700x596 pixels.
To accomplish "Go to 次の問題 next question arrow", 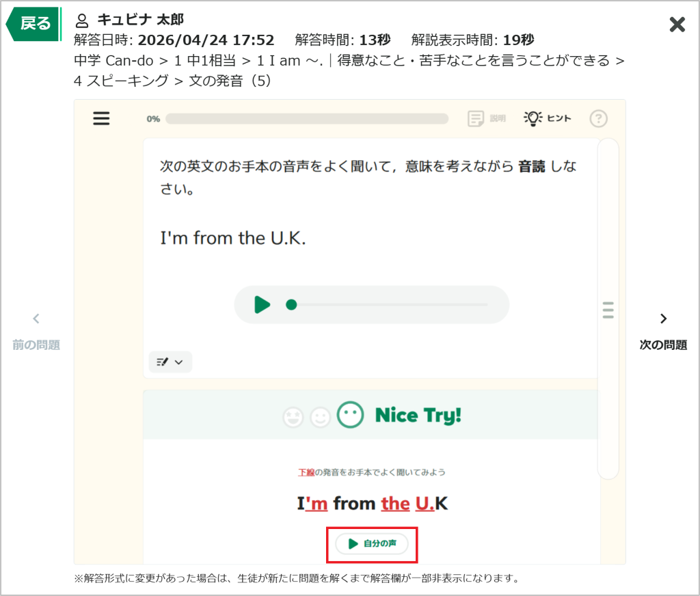I will click(x=663, y=319).
